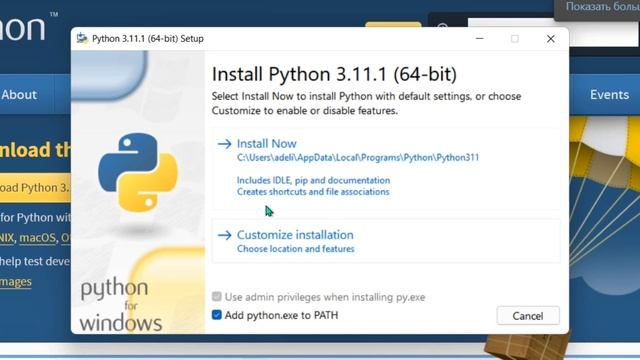Uncheck Add python.exe to PATH checkbox
This screenshot has height=360, width=640.
click(x=217, y=315)
